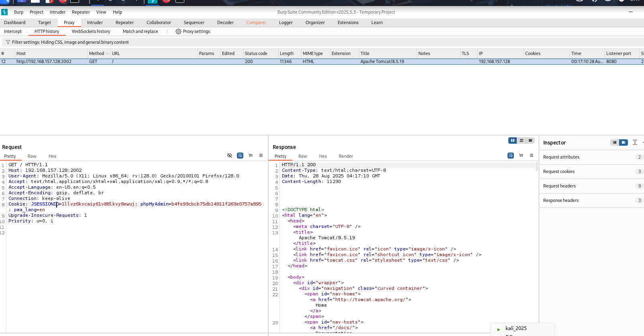This screenshot has width=644, height=336.
Task: Dock Inspector panel on right
Action: click(624, 143)
